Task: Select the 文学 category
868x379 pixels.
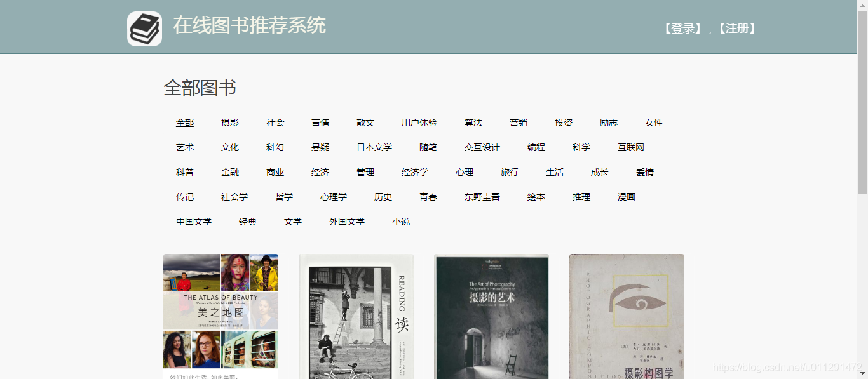Action: click(x=293, y=222)
